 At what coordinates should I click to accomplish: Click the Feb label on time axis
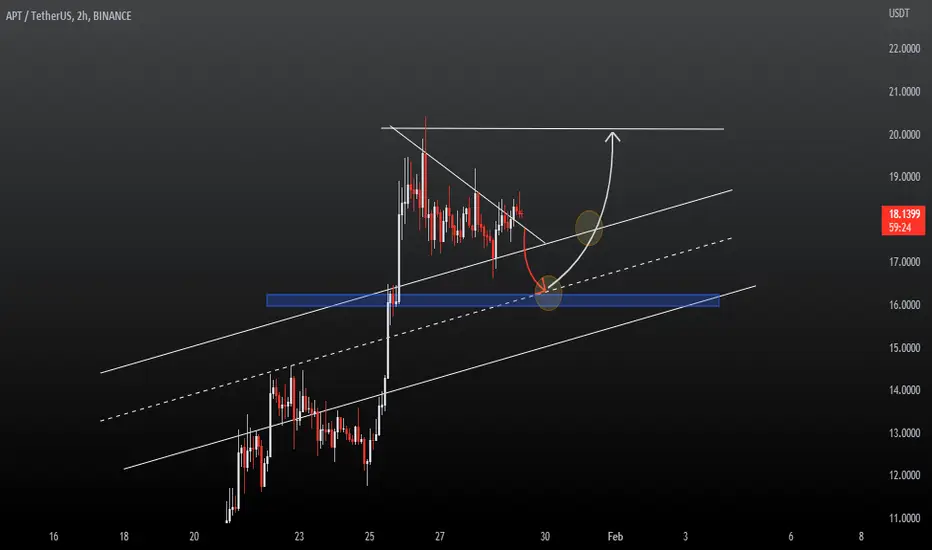coord(615,537)
